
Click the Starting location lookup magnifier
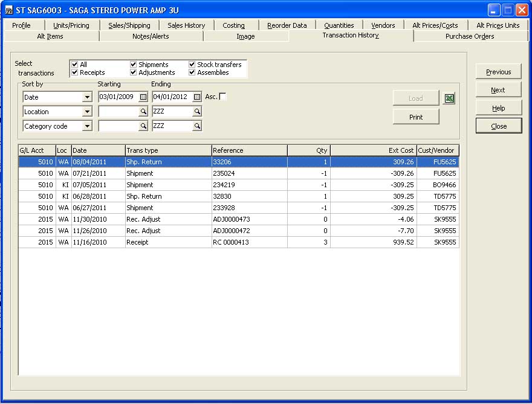[x=143, y=112]
